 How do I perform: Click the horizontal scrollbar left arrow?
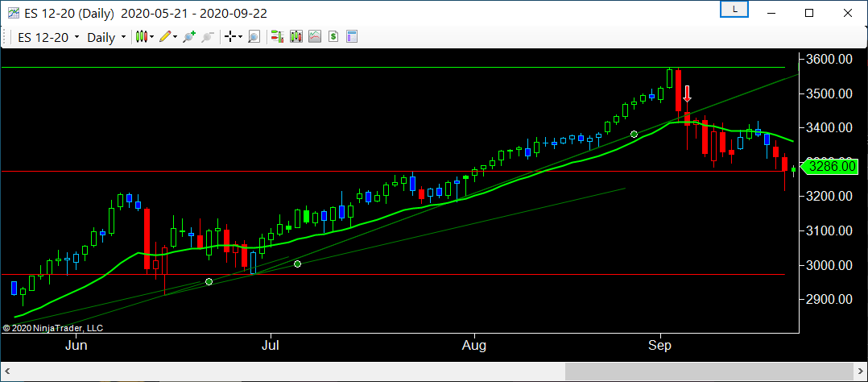tap(8, 371)
